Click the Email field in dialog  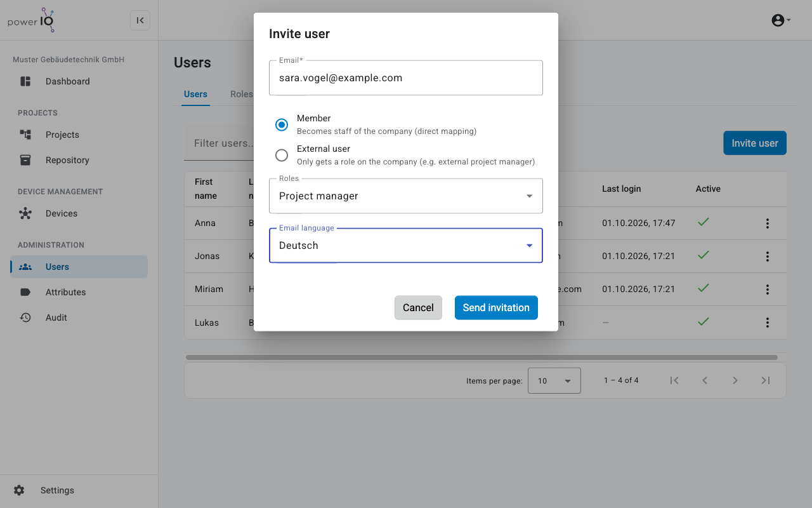click(x=406, y=78)
